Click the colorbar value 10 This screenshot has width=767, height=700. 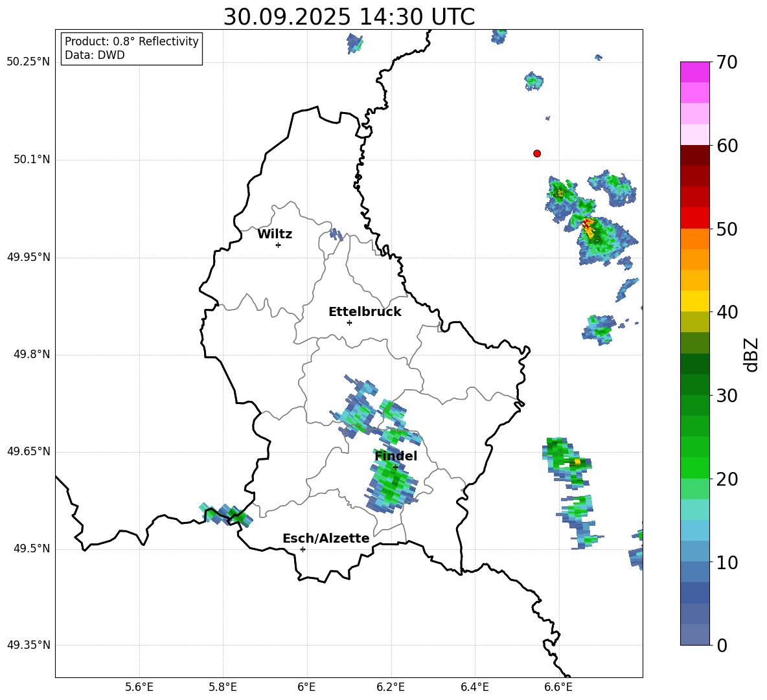[727, 562]
